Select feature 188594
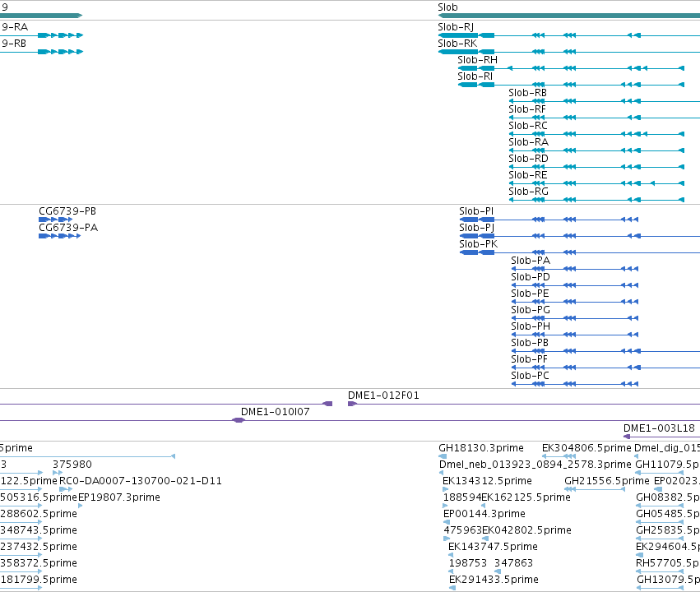The width and height of the screenshot is (700, 592). [x=462, y=497]
